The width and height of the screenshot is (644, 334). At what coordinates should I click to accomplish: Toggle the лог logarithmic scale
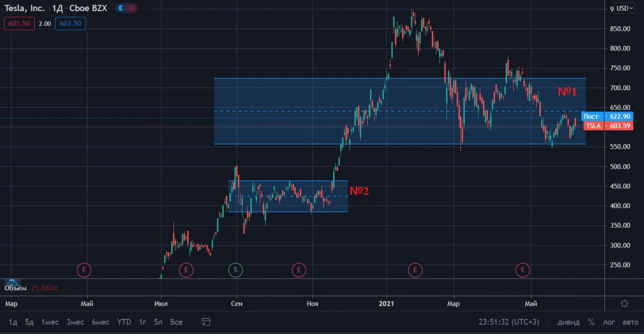point(609,322)
